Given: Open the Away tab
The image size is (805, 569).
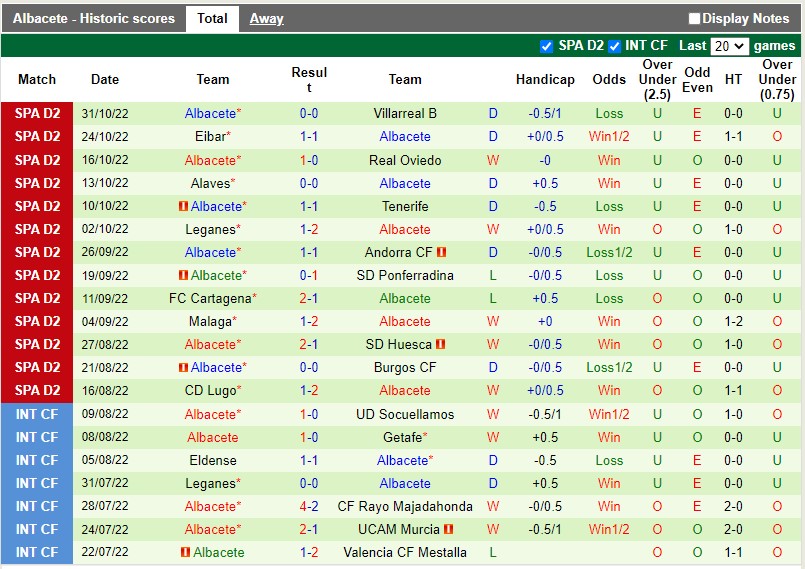Looking at the screenshot, I should point(266,18).
